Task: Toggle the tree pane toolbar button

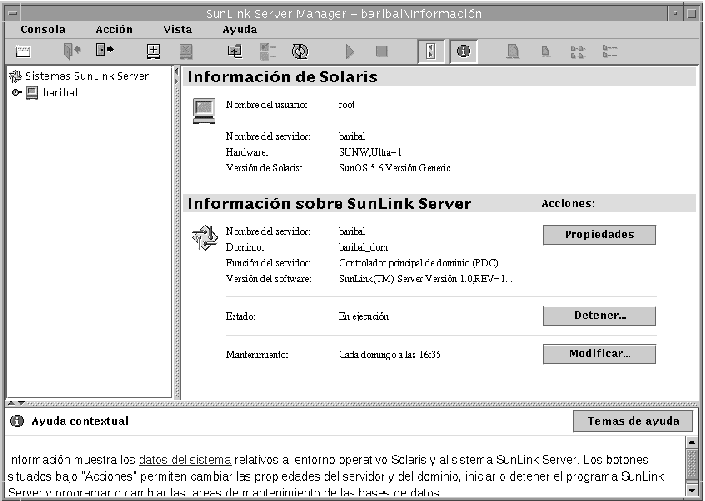Action: 431,51
